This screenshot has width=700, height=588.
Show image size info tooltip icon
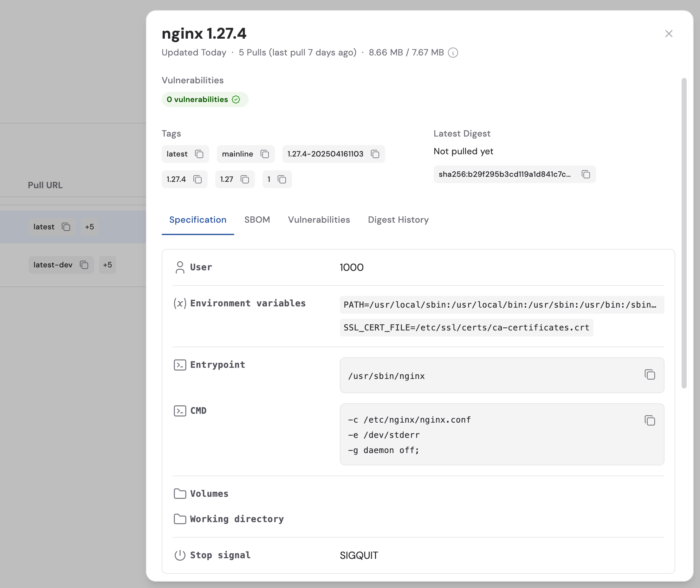[x=453, y=53]
